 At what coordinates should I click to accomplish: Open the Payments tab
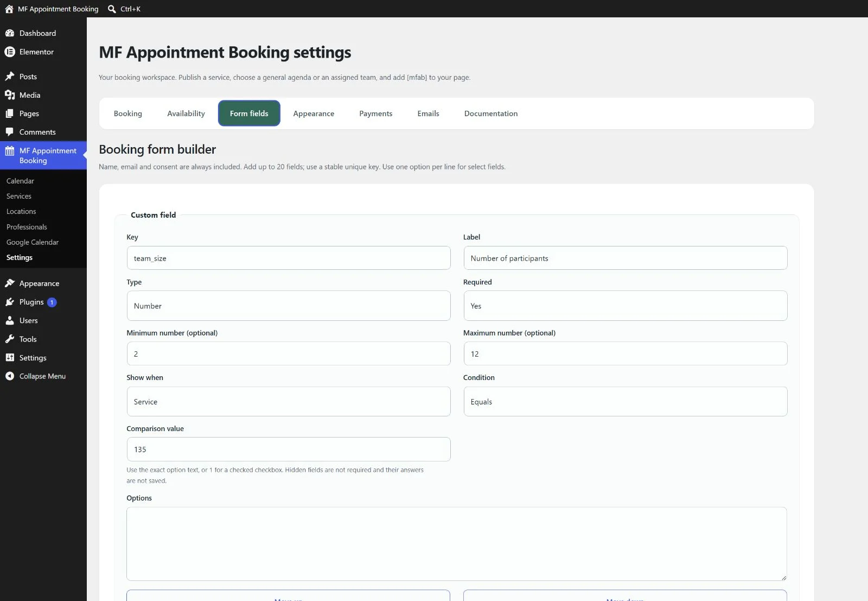point(376,113)
